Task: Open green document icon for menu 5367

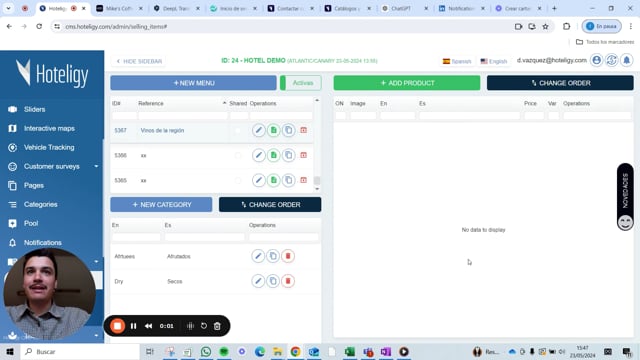Action: (273, 130)
